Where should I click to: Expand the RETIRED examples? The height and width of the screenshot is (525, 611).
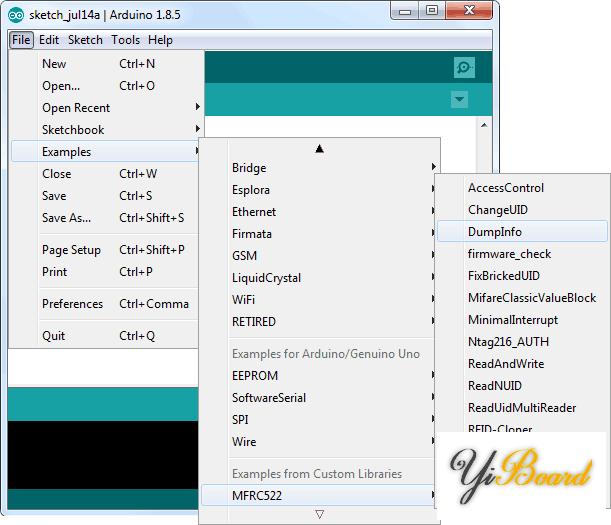pos(320,322)
